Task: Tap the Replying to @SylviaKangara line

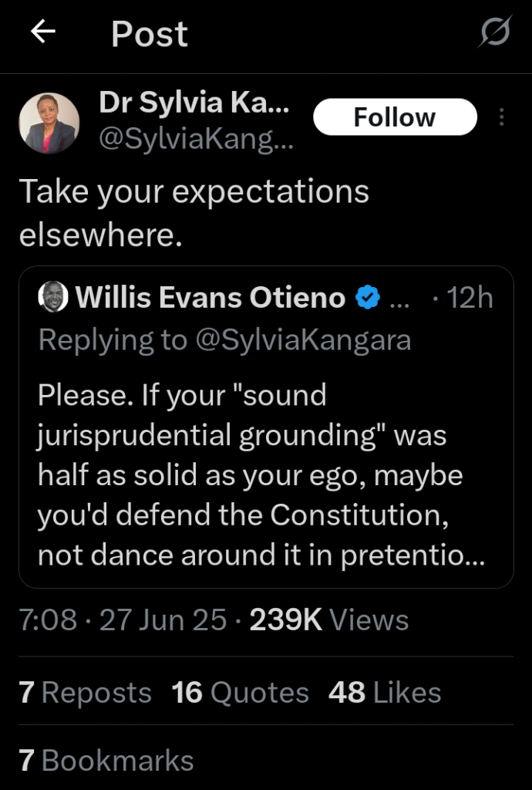Action: (x=224, y=339)
